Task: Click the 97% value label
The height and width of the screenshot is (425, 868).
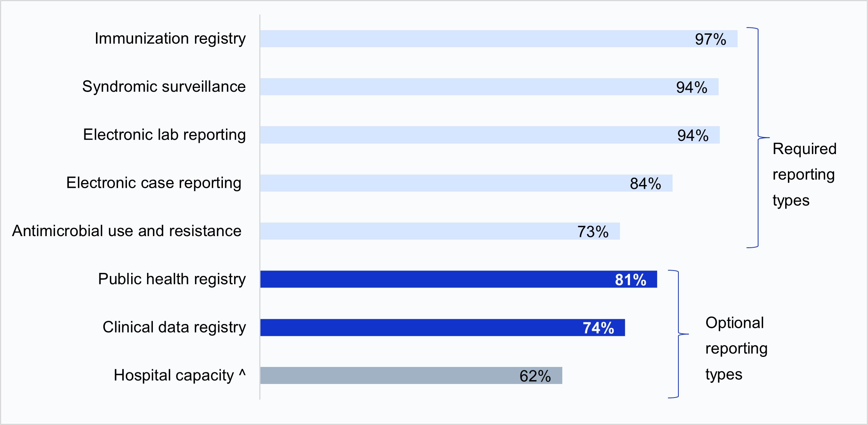Action: click(710, 39)
